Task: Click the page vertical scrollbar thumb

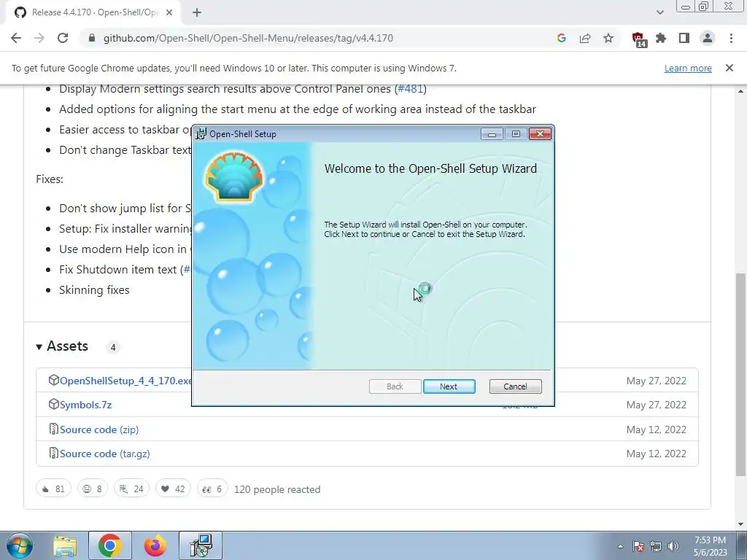Action: [741, 374]
